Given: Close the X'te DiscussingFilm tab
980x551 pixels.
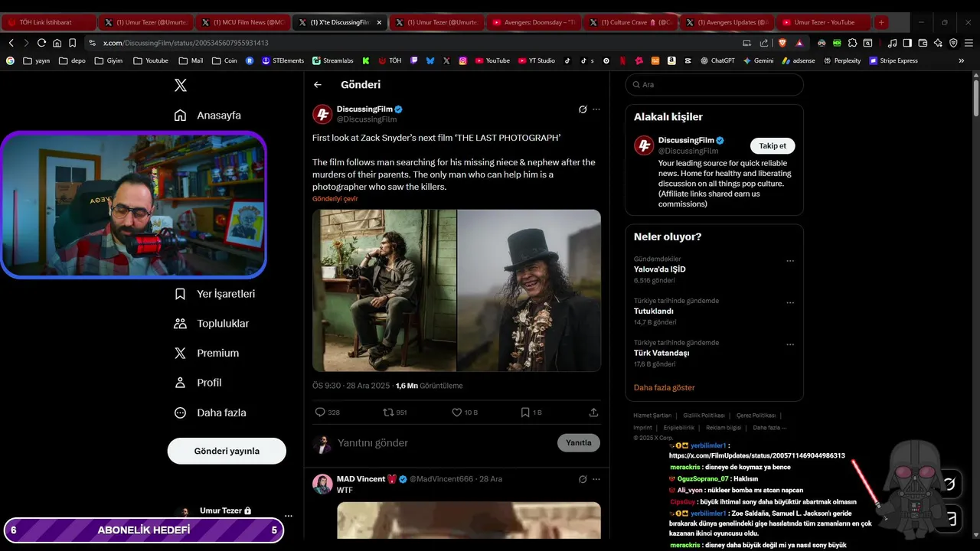Looking at the screenshot, I should click(379, 22).
